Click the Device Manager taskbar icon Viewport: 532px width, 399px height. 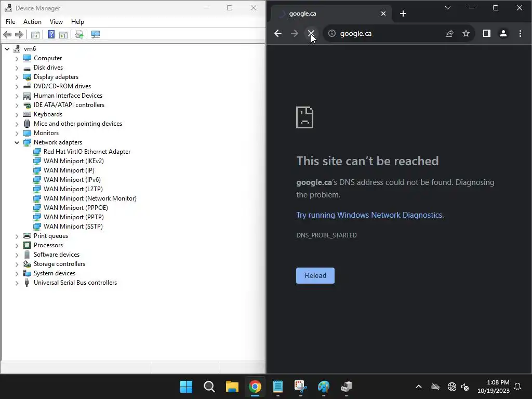(x=347, y=387)
